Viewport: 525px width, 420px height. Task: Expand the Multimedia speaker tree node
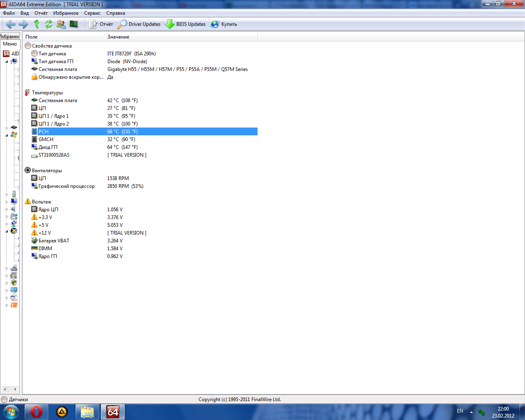click(7, 209)
